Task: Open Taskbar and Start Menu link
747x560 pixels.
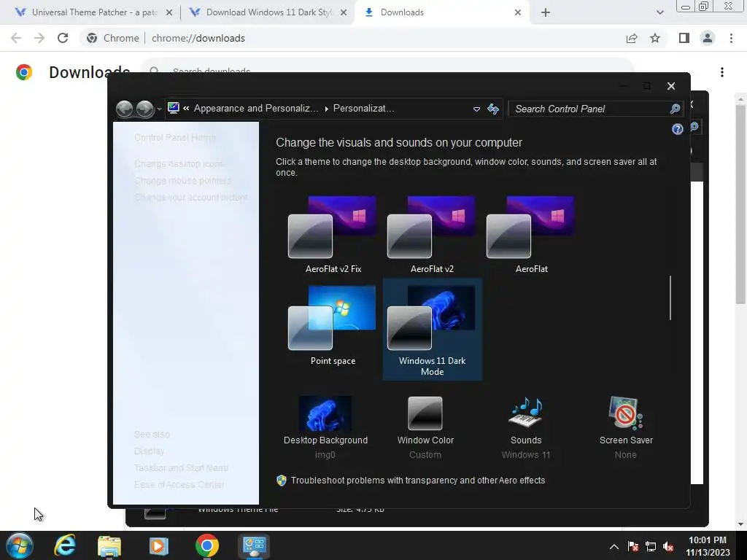Action: (x=181, y=468)
